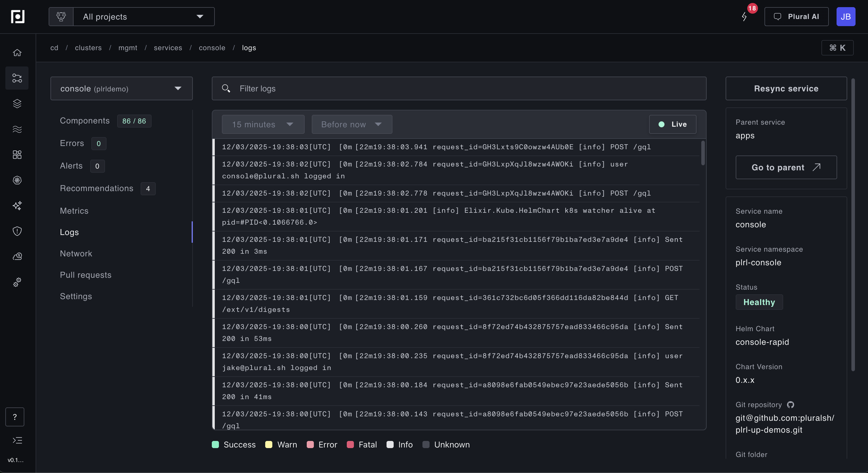Toggle the Live log streaming button
Image resolution: width=868 pixels, height=473 pixels.
pyautogui.click(x=673, y=124)
